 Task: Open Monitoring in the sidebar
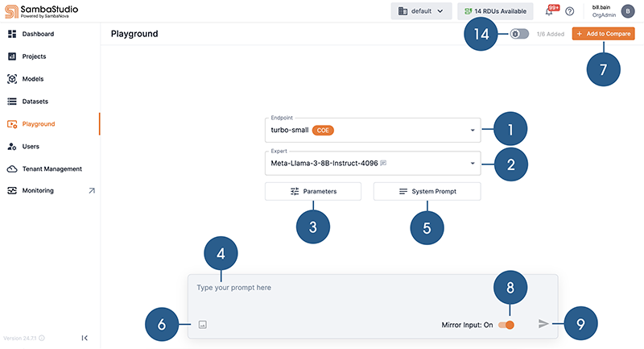pos(38,191)
